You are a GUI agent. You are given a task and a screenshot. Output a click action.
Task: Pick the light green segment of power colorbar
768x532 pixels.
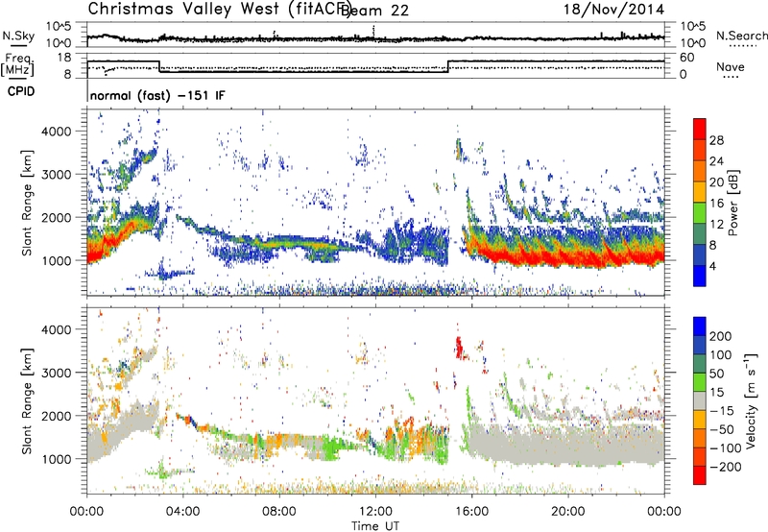[x=700, y=213]
